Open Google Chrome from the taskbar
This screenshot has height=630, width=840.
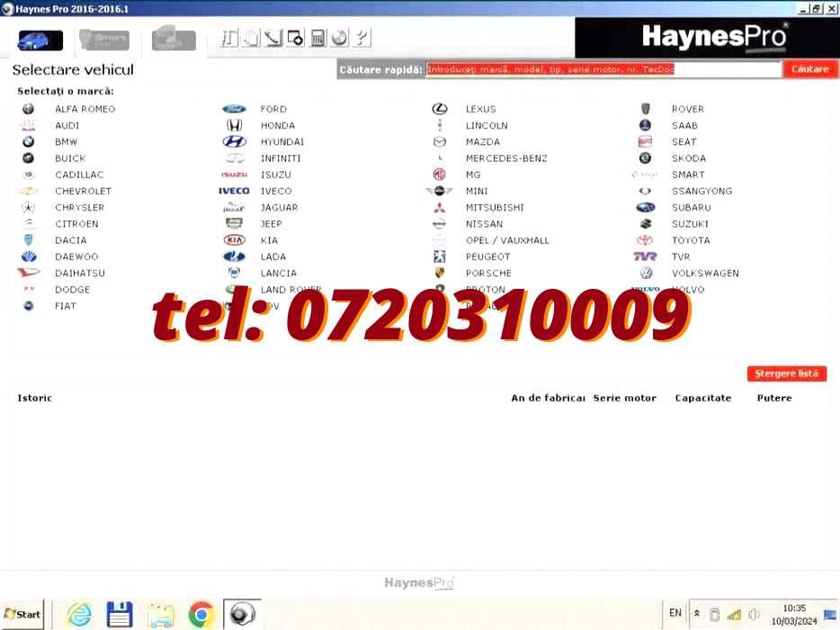(202, 615)
